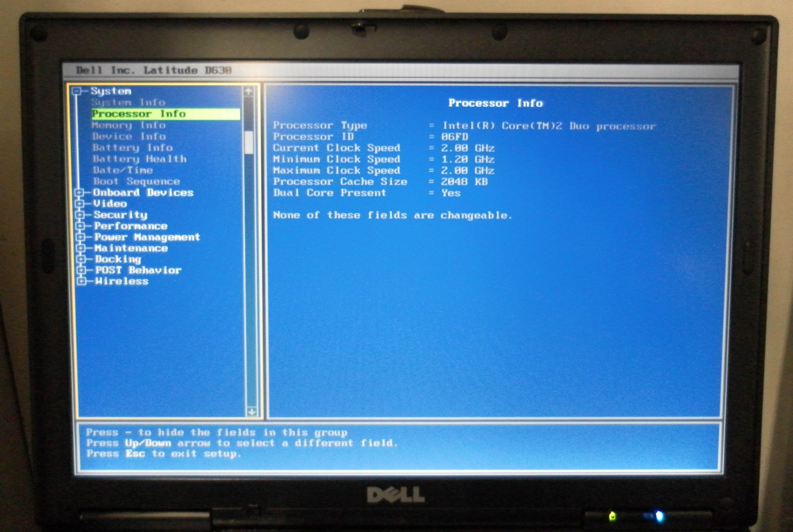
Task: Click the 'Press Esc to exit setup.' hint
Action: pyautogui.click(x=164, y=454)
